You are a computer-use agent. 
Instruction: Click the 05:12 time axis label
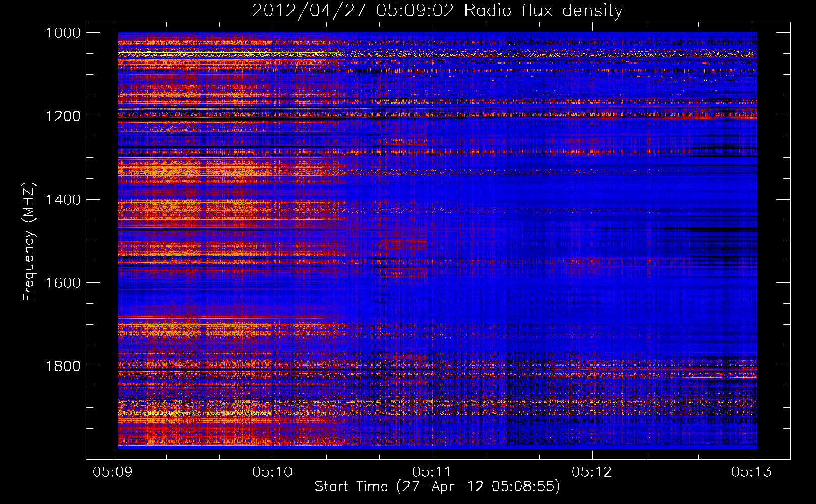(592, 472)
